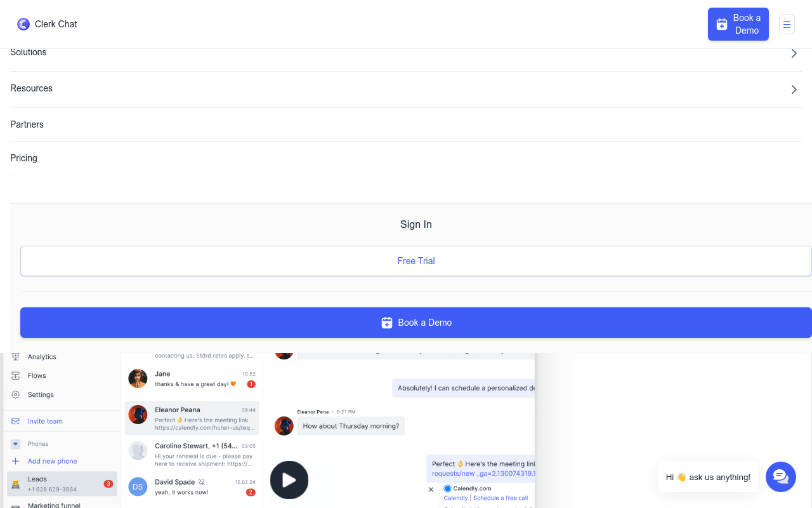The width and height of the screenshot is (812, 508).
Task: Expand the Solutions menu section
Action: [28, 52]
